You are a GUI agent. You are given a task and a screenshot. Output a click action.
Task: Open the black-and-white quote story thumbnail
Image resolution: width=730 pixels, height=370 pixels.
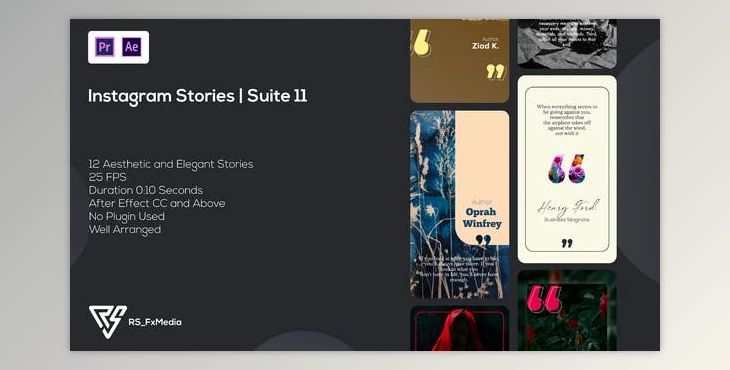[567, 44]
